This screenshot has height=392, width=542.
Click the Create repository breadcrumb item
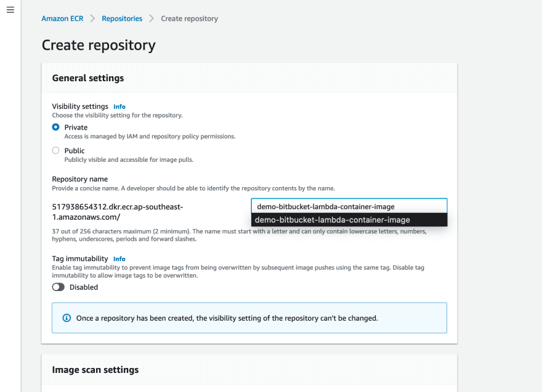coord(190,18)
